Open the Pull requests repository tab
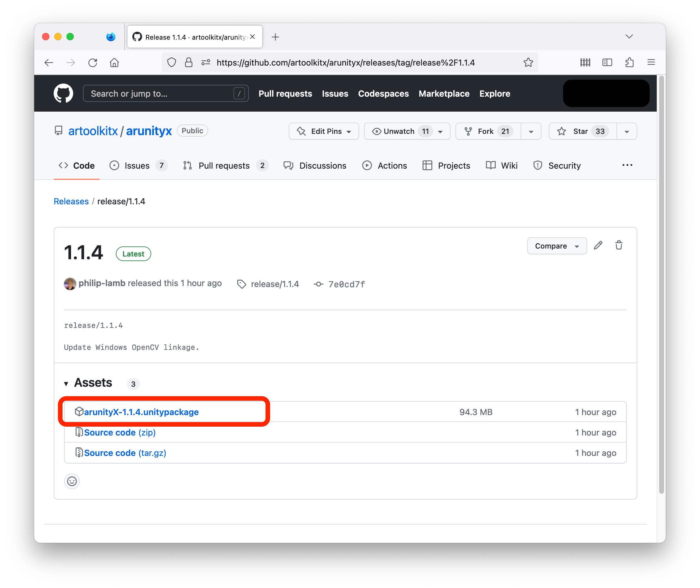 [x=226, y=165]
